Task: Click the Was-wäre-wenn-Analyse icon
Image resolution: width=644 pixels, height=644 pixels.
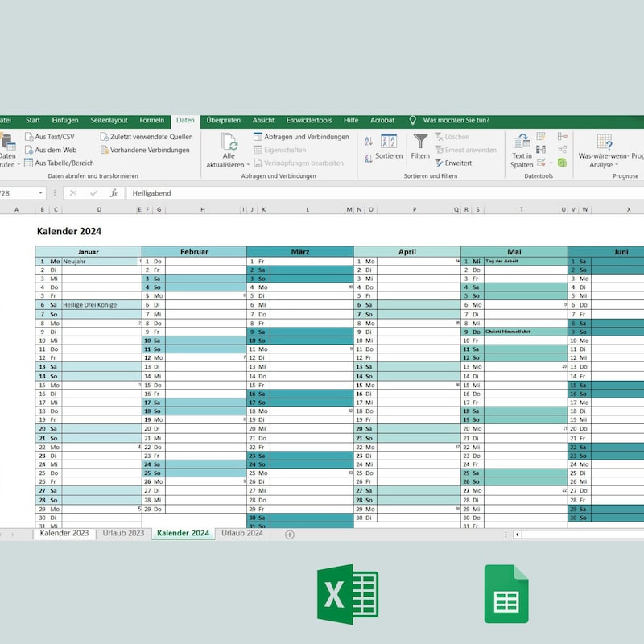Action: [605, 142]
